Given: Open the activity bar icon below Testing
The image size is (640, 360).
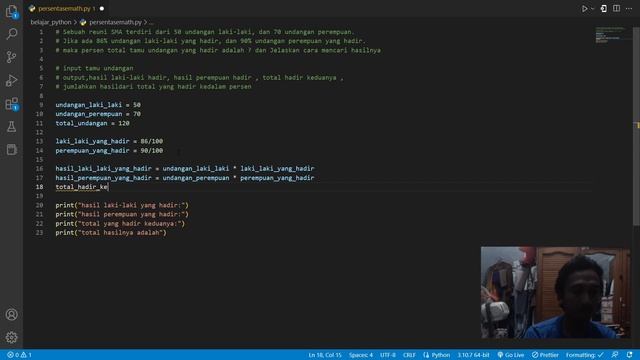Looking at the screenshot, I should (x=11, y=149).
